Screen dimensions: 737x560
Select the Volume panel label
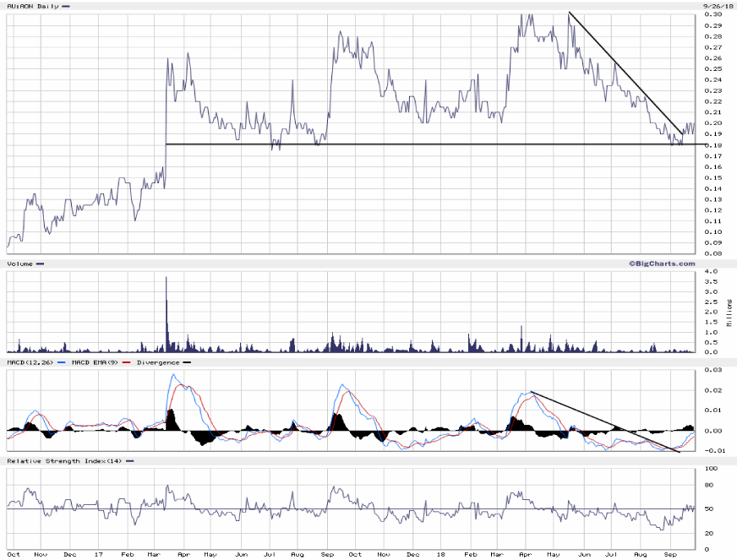[x=19, y=264]
